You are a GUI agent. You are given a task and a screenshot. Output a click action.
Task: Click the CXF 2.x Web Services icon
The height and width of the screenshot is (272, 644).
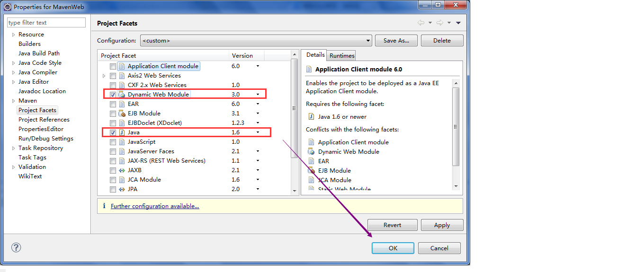(122, 85)
